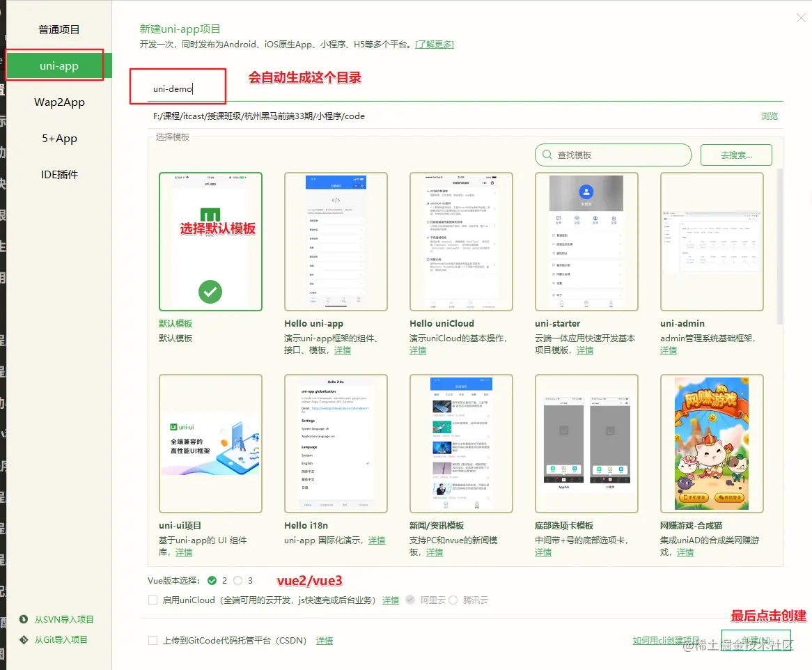Open 详情 link for 网赚游戏-合成猫
Viewport: 812px width, 670px height.
[x=685, y=552]
